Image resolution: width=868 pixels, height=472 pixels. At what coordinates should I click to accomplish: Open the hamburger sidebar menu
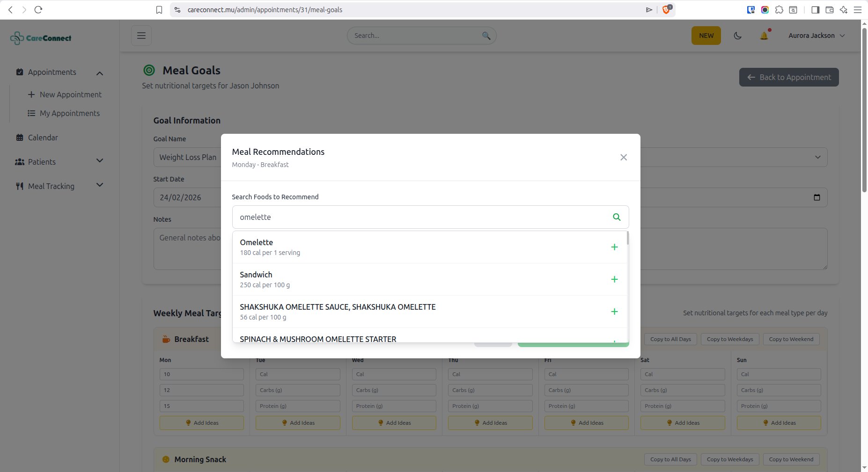pyautogui.click(x=141, y=36)
